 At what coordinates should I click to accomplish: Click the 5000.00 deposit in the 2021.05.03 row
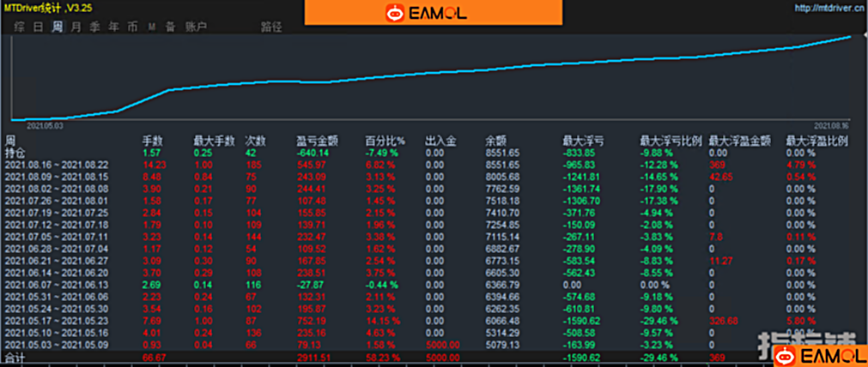442,346
